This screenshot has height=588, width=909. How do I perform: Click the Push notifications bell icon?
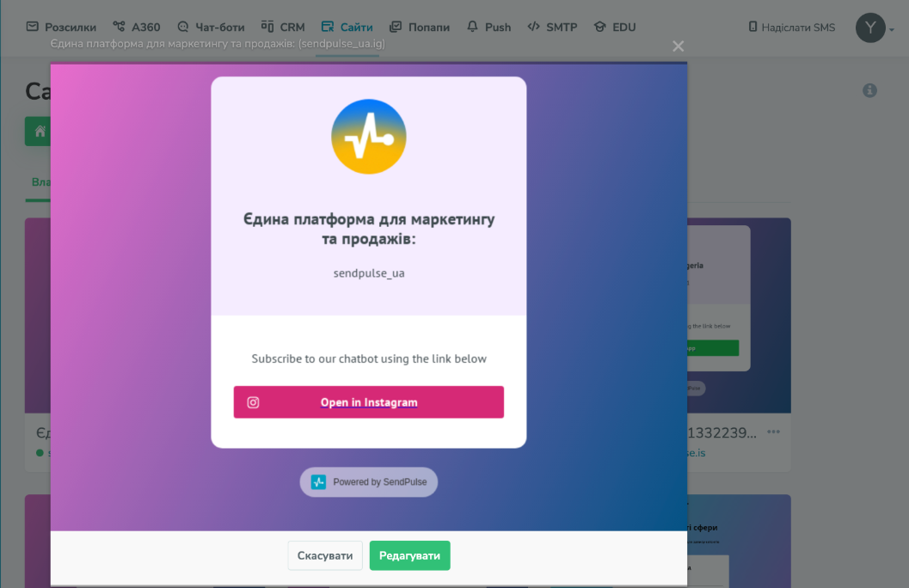[x=471, y=27]
